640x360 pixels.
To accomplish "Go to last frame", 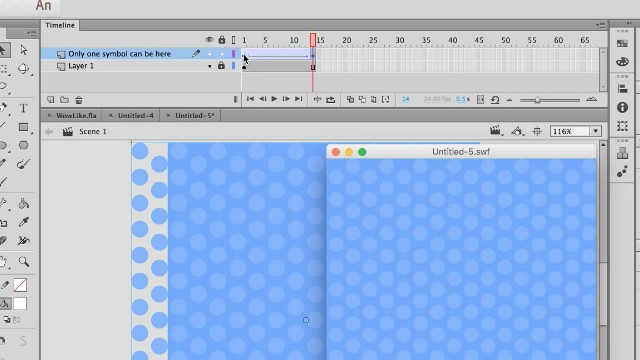I will (298, 99).
